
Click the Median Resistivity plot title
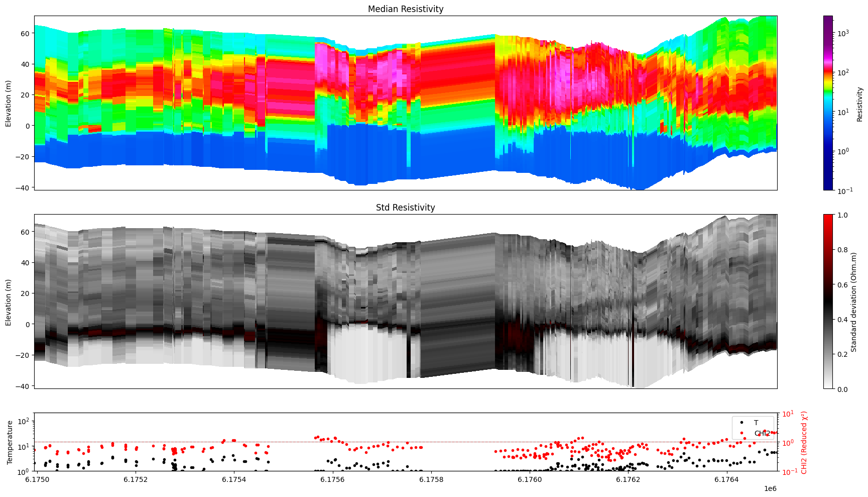point(405,9)
